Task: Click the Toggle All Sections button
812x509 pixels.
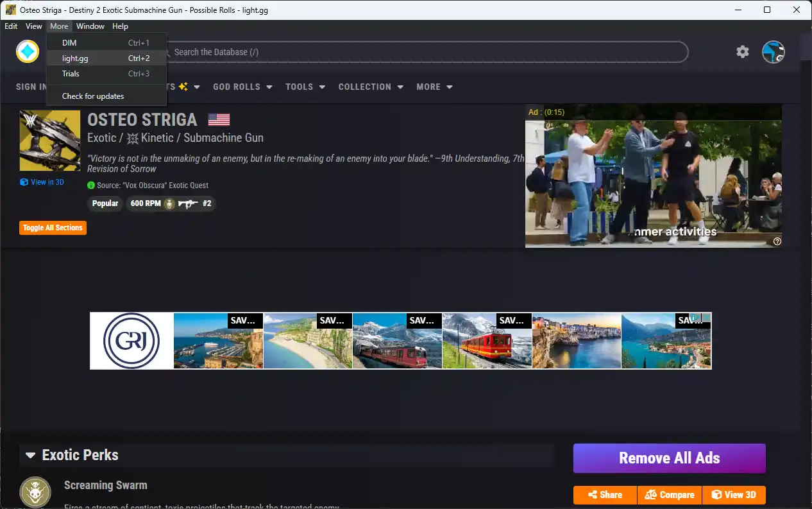Action: click(x=53, y=228)
